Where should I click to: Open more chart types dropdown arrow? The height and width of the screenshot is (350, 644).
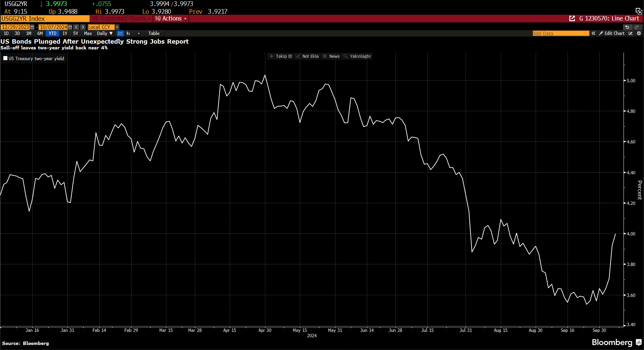tap(139, 33)
